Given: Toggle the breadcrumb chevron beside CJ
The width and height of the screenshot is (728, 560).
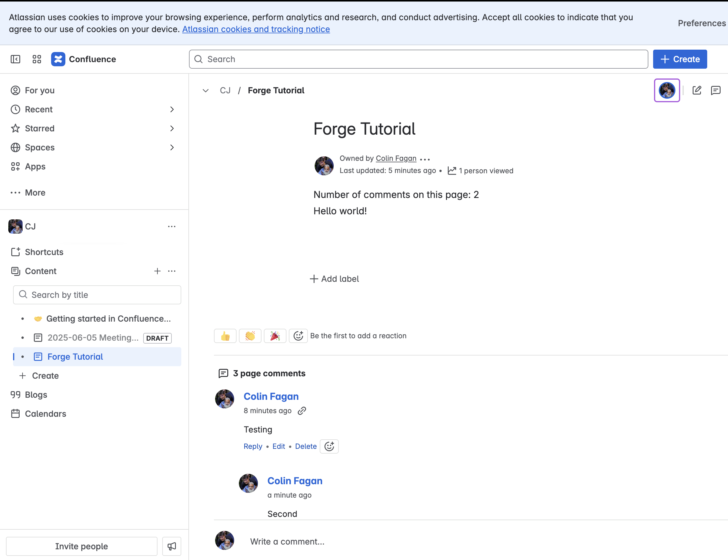Looking at the screenshot, I should 206,91.
